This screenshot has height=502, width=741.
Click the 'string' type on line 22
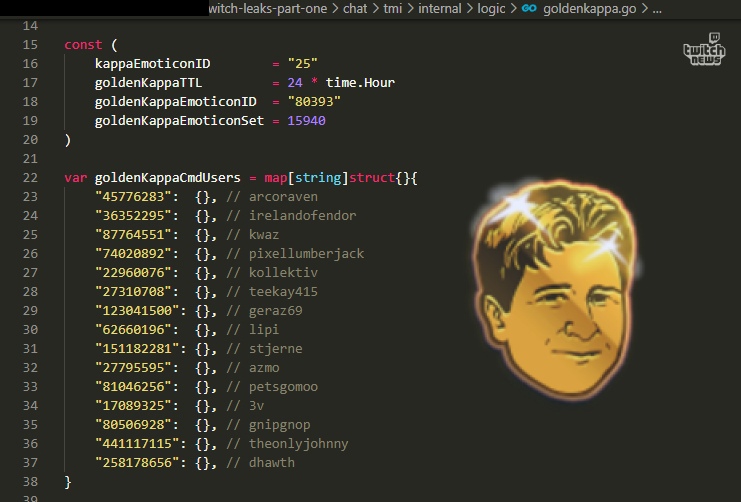(x=318, y=178)
